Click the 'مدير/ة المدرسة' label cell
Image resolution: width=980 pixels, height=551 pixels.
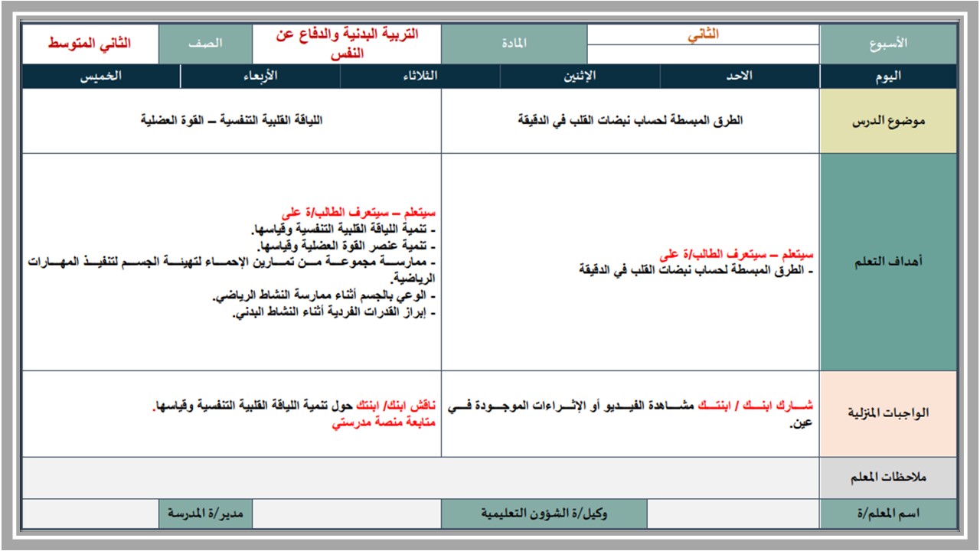(206, 514)
